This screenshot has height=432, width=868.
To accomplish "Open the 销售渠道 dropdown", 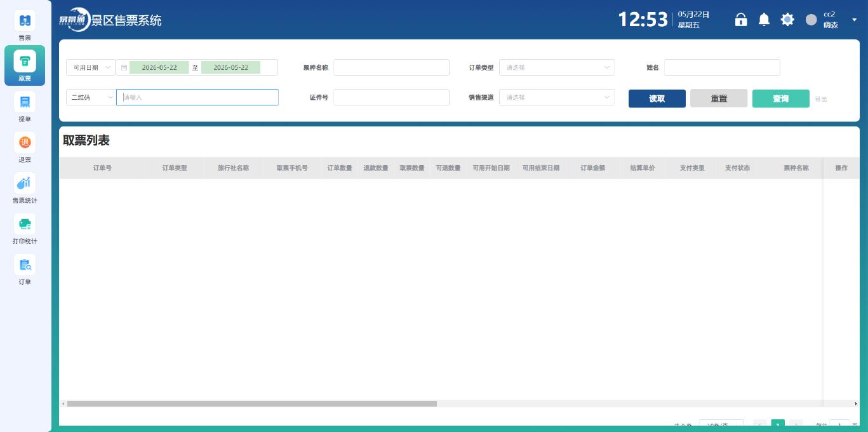I will click(x=556, y=97).
